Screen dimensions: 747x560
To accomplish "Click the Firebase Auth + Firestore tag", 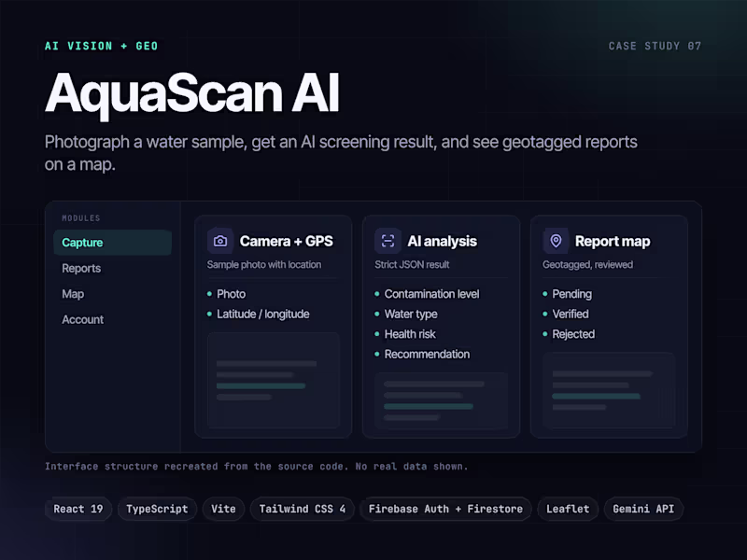I will 445,509.
